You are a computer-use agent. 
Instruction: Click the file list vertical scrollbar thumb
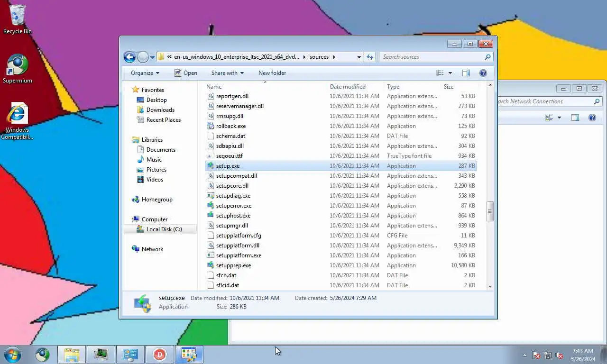pyautogui.click(x=490, y=211)
